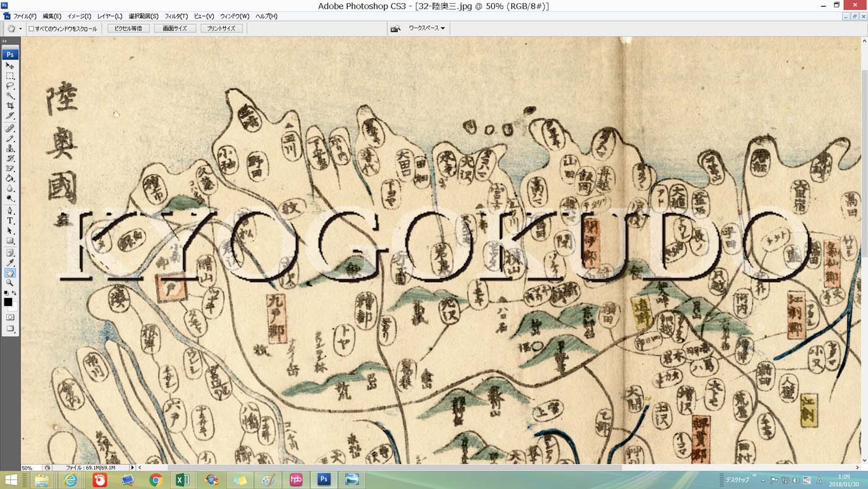Select the Hand tool in toolbox
The image size is (868, 489).
click(11, 272)
